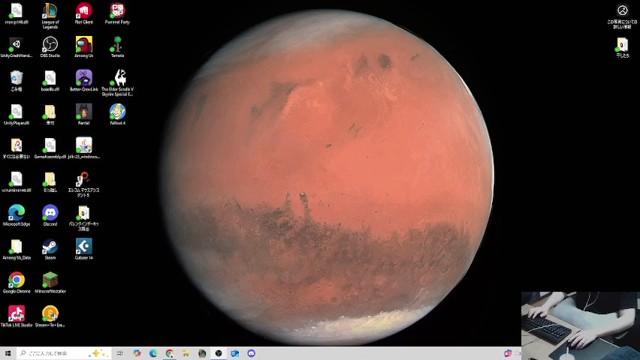Select the Google Chrome desktop shortcut

[16, 281]
